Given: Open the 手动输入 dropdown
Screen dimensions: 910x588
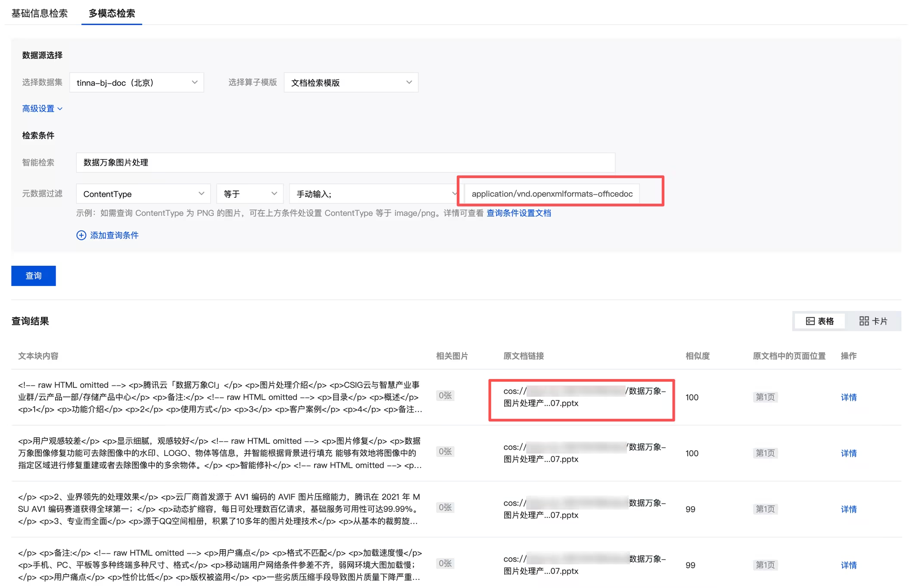Looking at the screenshot, I should (x=374, y=194).
